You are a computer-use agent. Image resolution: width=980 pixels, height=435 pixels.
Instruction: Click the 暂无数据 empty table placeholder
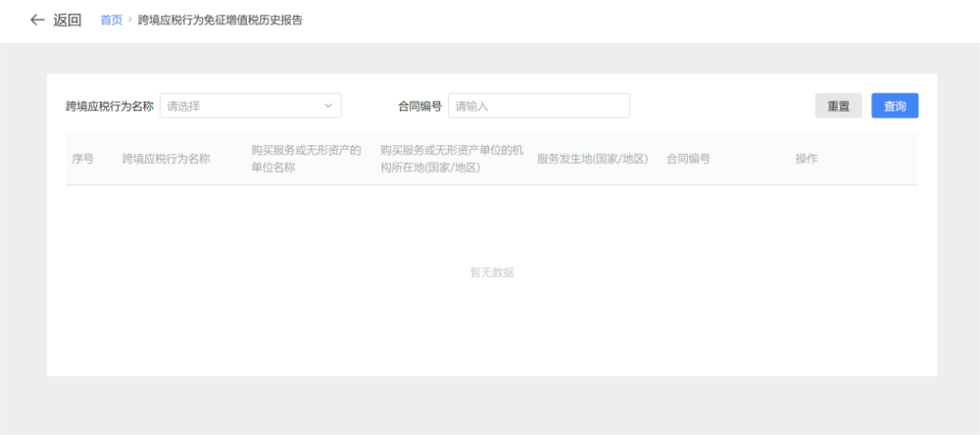pyautogui.click(x=491, y=272)
